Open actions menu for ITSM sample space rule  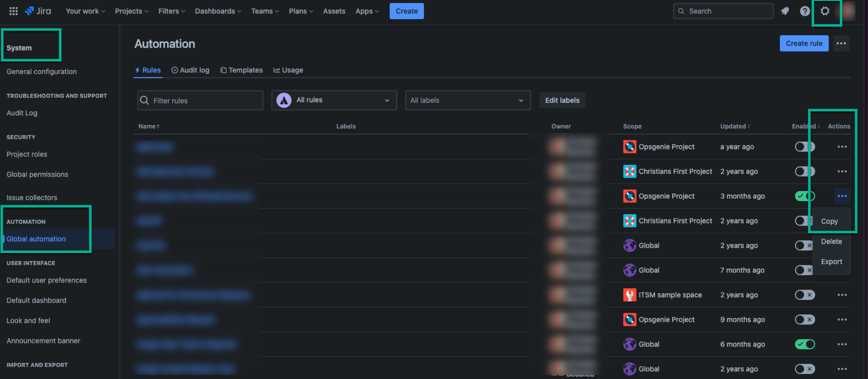[842, 295]
